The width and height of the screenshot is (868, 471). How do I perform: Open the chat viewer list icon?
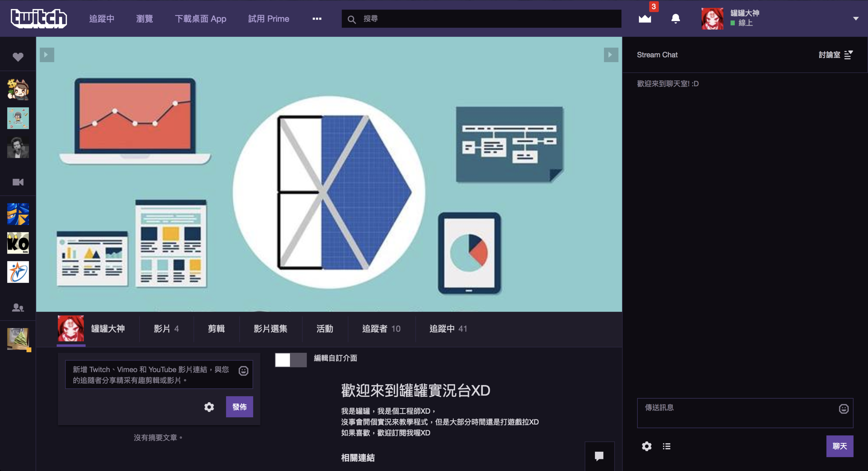(x=666, y=446)
